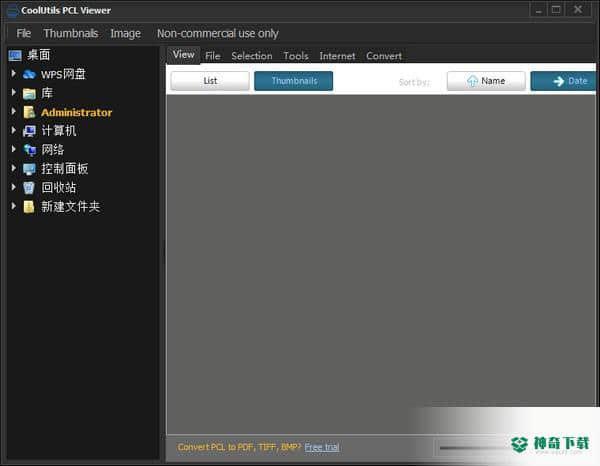Click the Administrator user folder icon
This screenshot has height=466, width=600.
coord(29,112)
